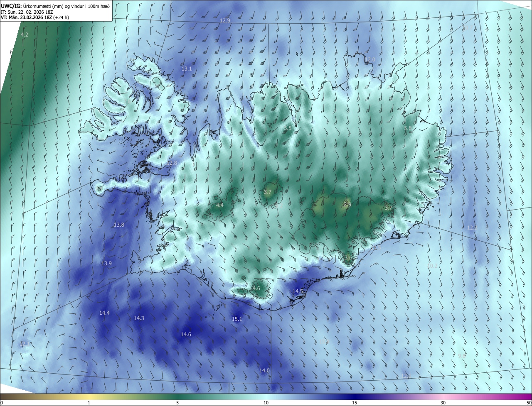Click the 4.6 value label

click(256, 289)
